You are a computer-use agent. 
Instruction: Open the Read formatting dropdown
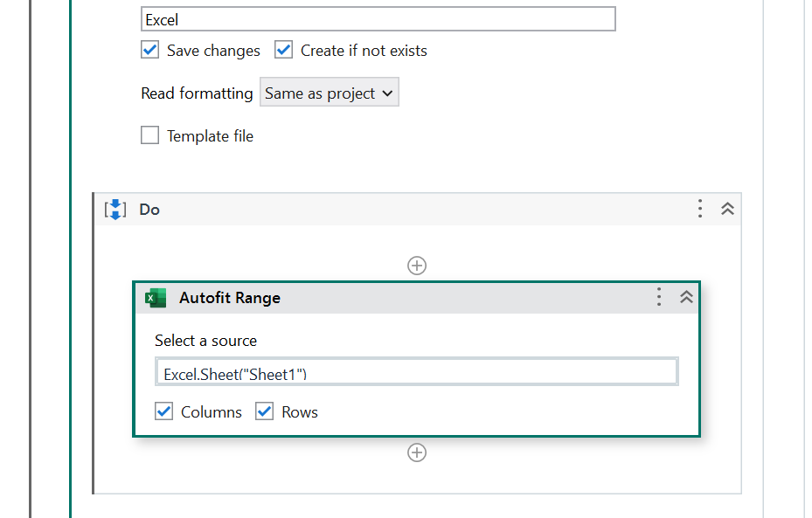point(329,93)
